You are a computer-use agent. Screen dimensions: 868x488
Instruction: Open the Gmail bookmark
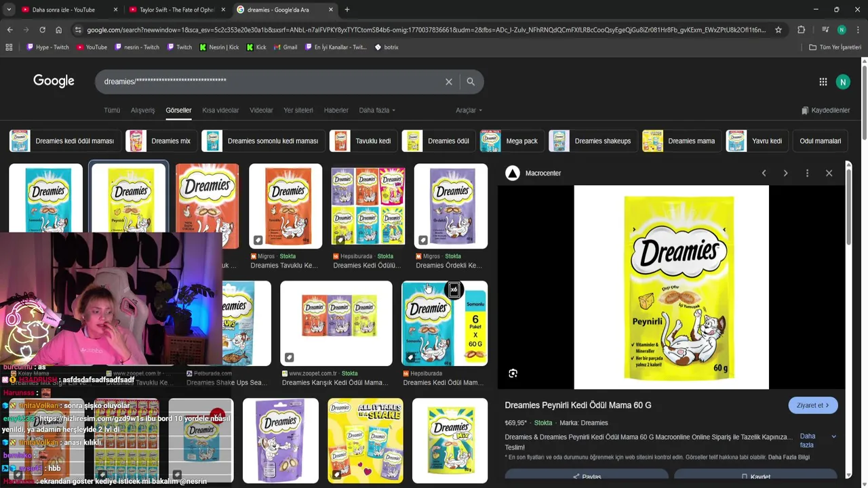coord(285,47)
